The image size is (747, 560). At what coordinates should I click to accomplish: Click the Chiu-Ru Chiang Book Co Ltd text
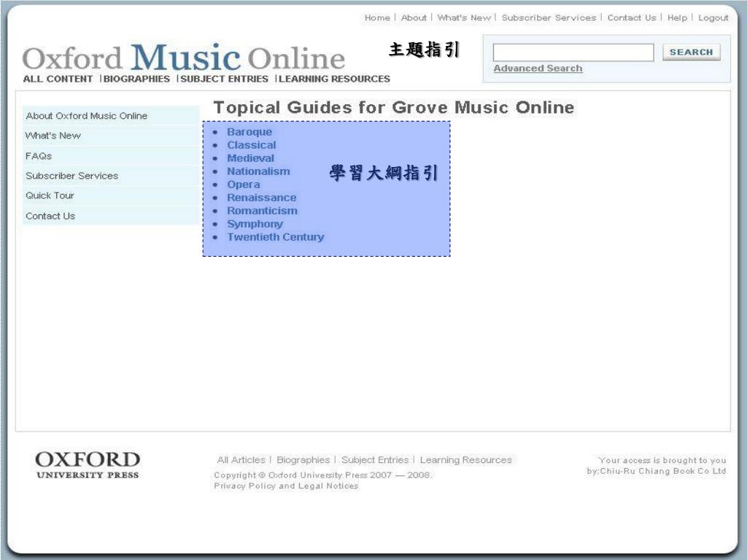pos(662,472)
